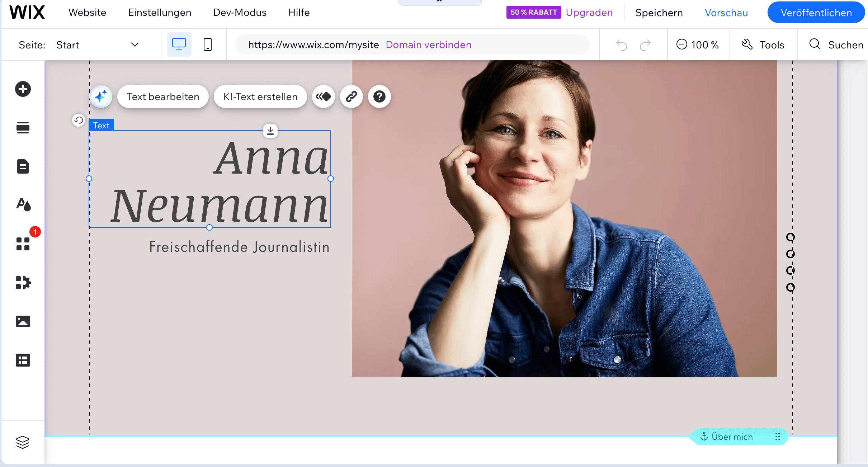Select the third anchor menu dot
868x467 pixels.
(x=791, y=270)
